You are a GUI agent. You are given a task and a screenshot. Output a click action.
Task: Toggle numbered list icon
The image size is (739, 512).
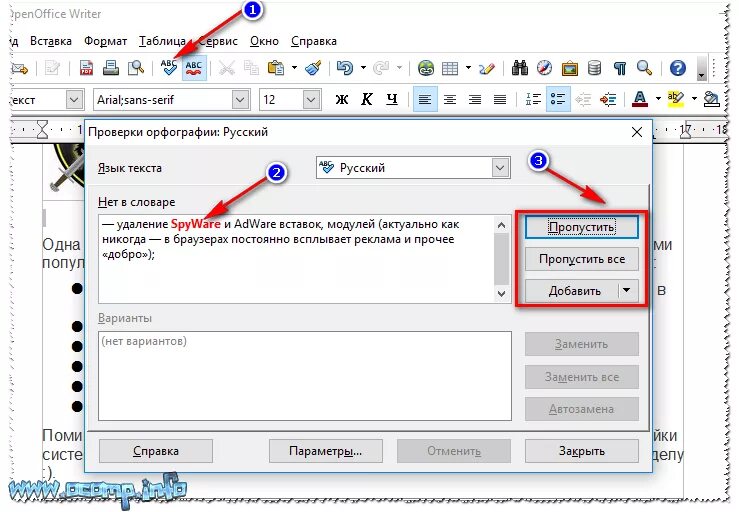tap(534, 99)
